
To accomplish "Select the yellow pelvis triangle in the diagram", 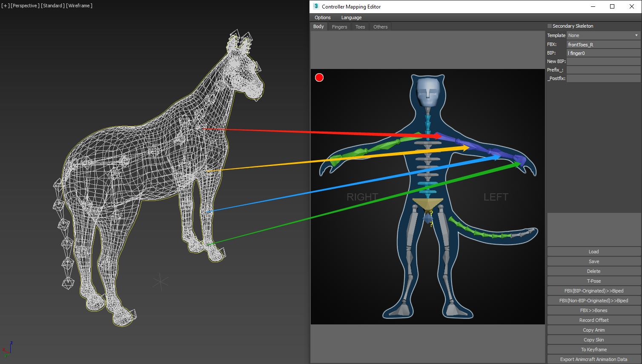I will coord(427,204).
